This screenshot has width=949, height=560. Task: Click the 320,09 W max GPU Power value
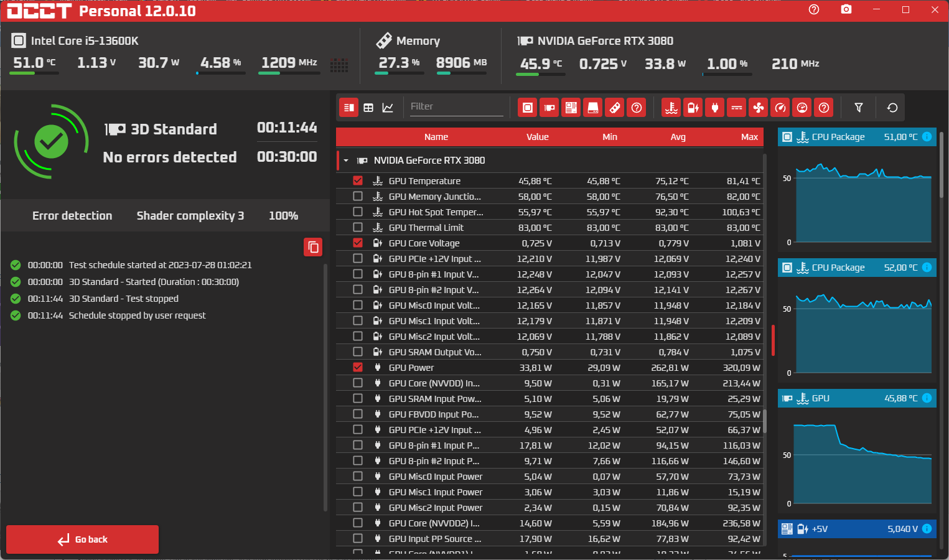(x=741, y=367)
